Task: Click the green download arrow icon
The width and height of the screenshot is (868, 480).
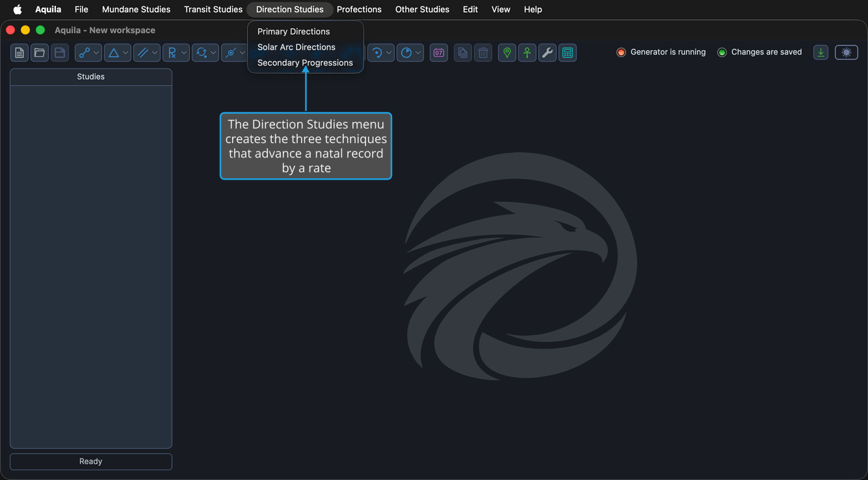Action: pyautogui.click(x=821, y=53)
